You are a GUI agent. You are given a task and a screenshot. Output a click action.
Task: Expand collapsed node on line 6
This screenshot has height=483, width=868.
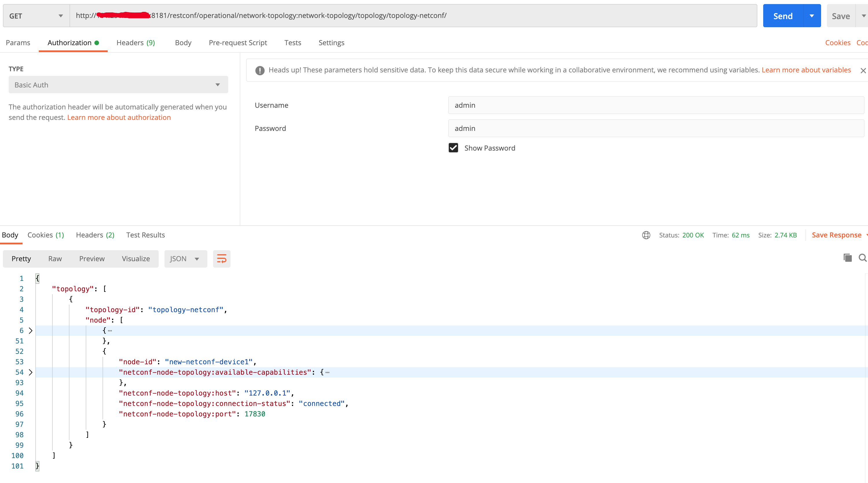31,331
